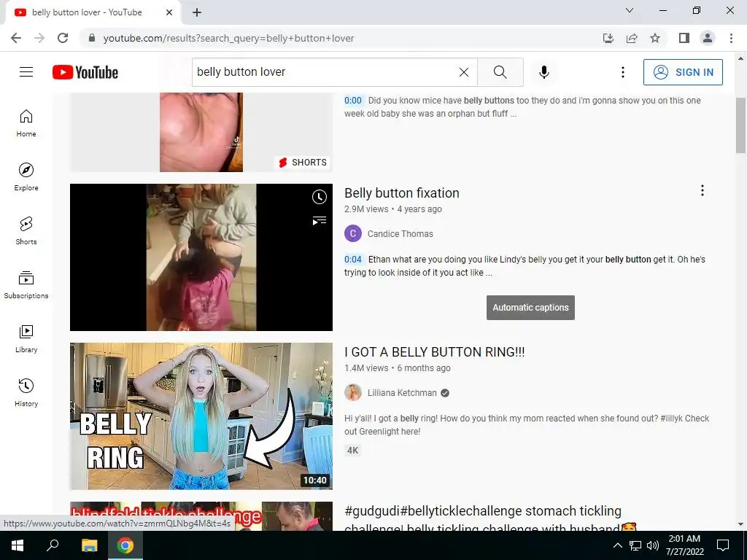
Task: Open notification center icon
Action: pyautogui.click(x=723, y=545)
